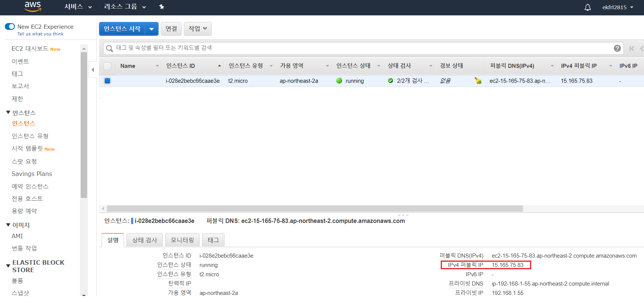Collapse the 인스턴스 section in sidebar

point(8,113)
